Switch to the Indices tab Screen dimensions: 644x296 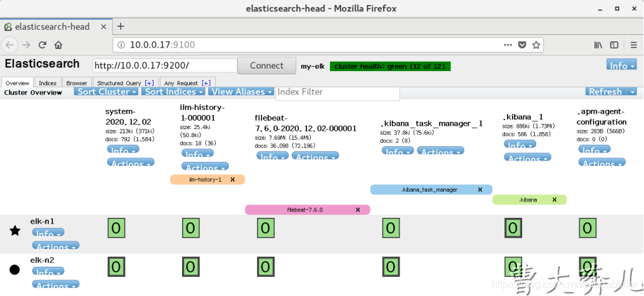[48, 83]
